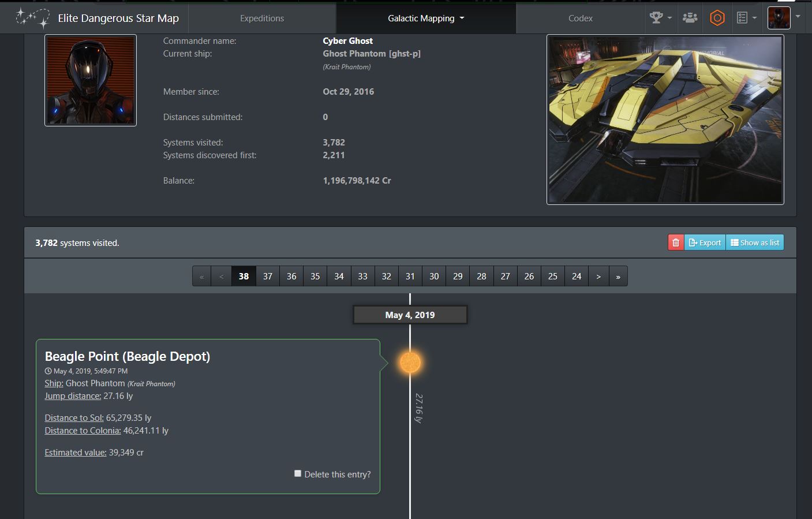Image resolution: width=812 pixels, height=519 pixels.
Task: Open the yellow Krait Phantom ship screenshot
Action: pyautogui.click(x=665, y=120)
